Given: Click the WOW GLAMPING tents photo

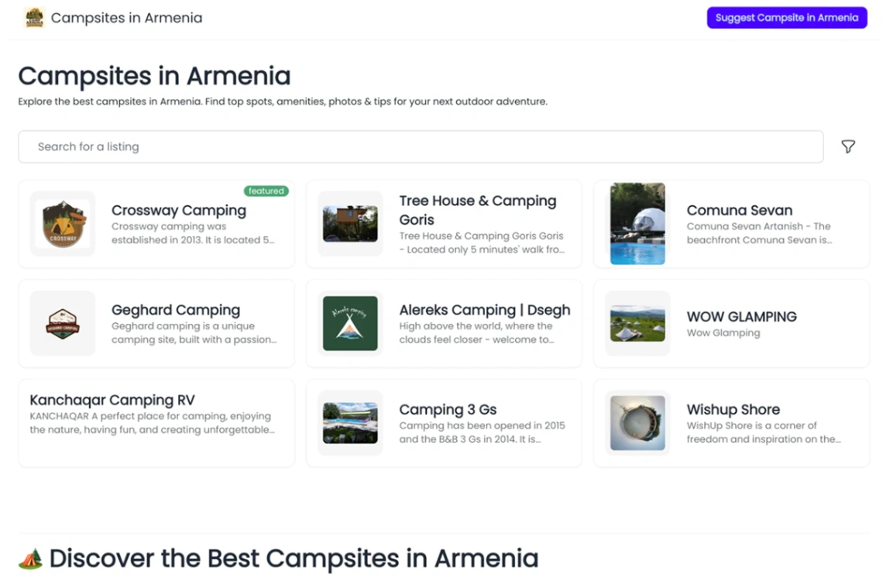Looking at the screenshot, I should tap(637, 323).
